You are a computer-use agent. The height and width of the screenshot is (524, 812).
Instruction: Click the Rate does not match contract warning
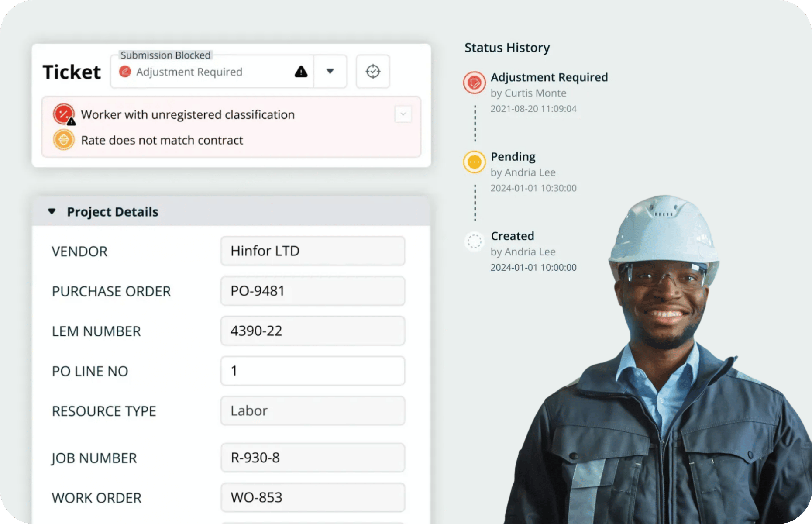[162, 140]
